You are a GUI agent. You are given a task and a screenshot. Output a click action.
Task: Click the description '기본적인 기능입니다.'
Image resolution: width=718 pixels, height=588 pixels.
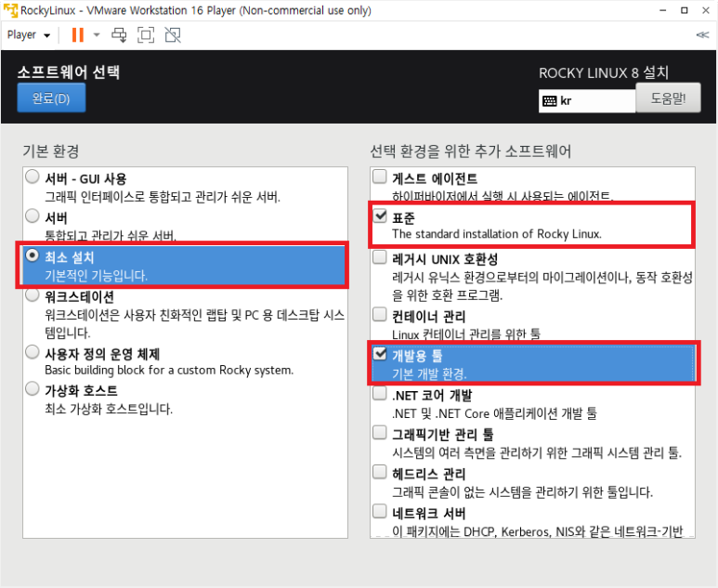(97, 275)
